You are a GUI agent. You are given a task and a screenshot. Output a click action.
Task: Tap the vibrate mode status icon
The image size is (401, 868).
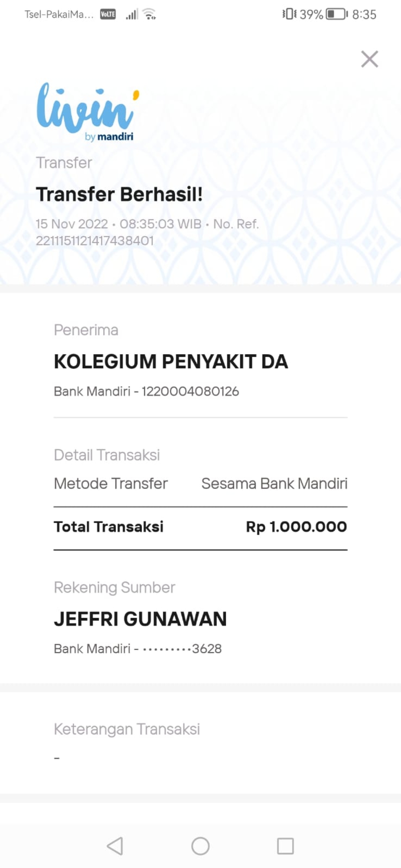[289, 14]
